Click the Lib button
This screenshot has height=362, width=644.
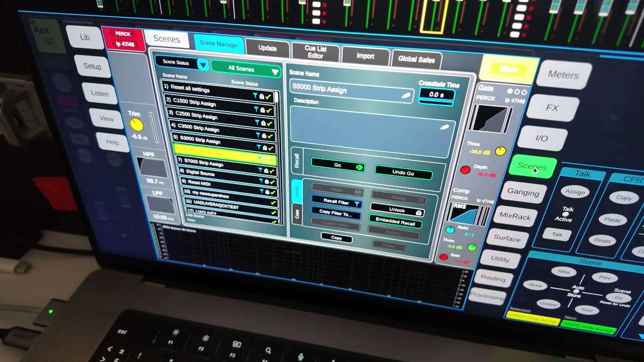click(x=85, y=38)
